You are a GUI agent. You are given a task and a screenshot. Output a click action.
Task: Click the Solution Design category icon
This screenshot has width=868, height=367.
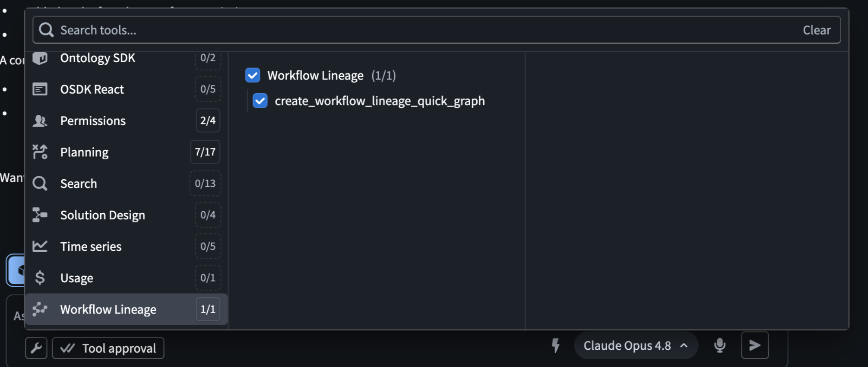[x=40, y=215]
